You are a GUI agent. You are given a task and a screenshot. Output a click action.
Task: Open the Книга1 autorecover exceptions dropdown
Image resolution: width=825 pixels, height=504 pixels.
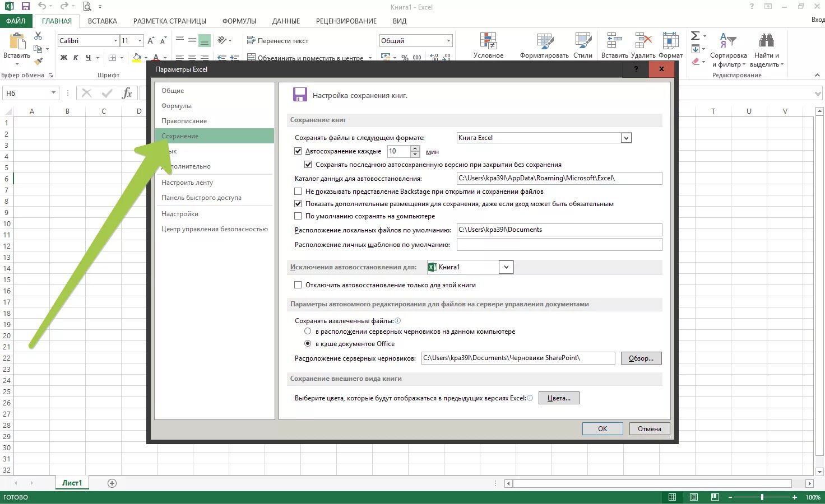506,267
